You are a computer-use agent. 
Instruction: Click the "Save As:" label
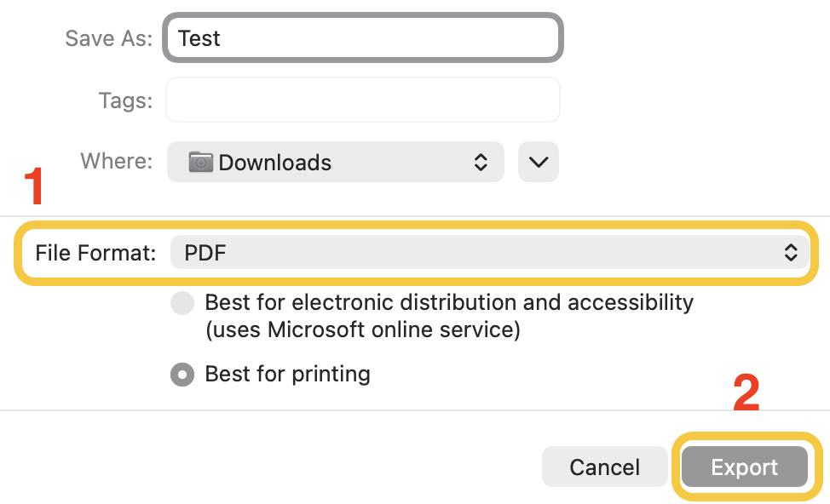point(109,38)
